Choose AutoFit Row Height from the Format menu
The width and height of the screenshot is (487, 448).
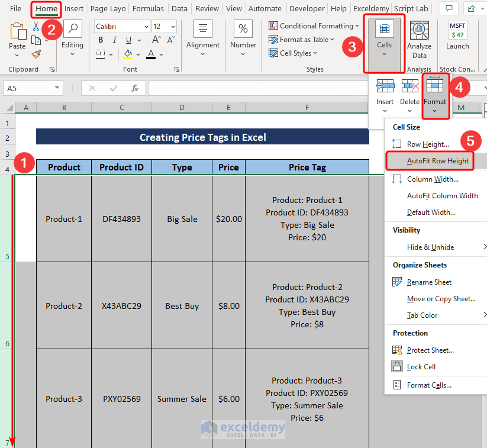click(437, 161)
